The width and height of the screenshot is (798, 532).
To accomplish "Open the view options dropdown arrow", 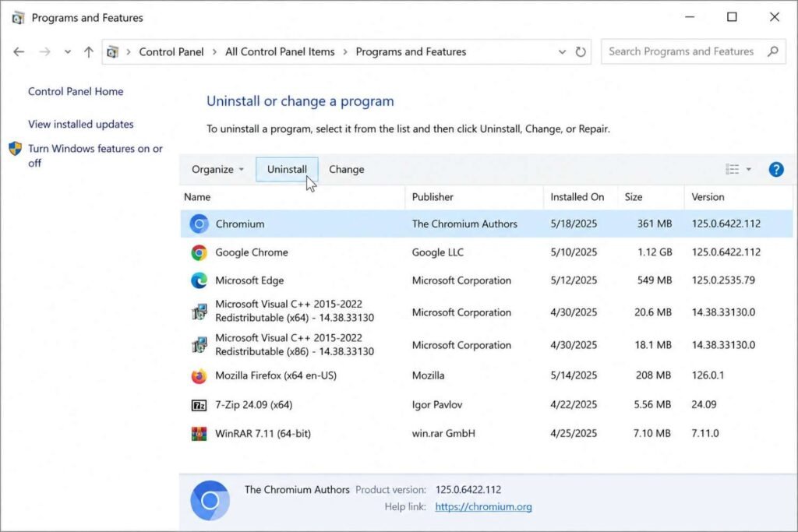I will tap(749, 169).
